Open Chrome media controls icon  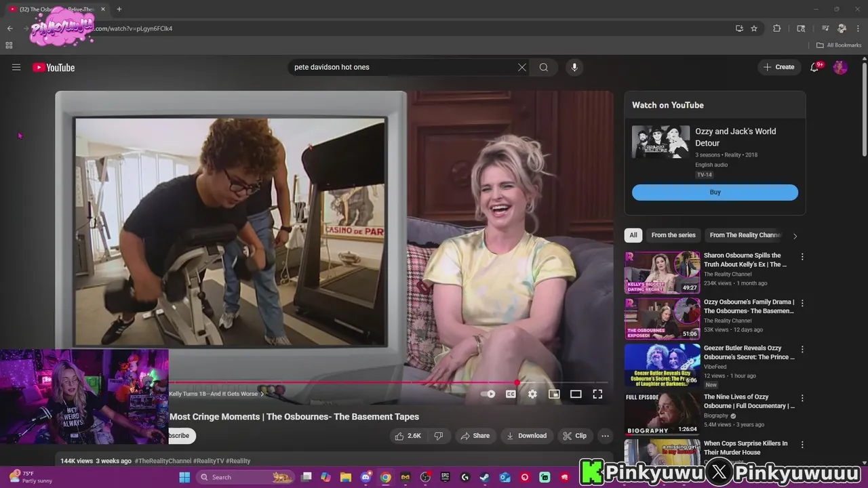825,28
